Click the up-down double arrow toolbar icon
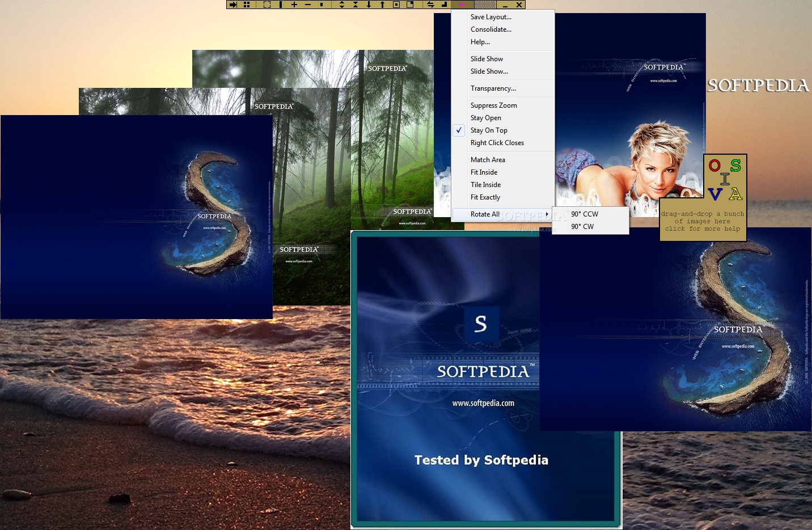This screenshot has height=530, width=812. [x=342, y=5]
